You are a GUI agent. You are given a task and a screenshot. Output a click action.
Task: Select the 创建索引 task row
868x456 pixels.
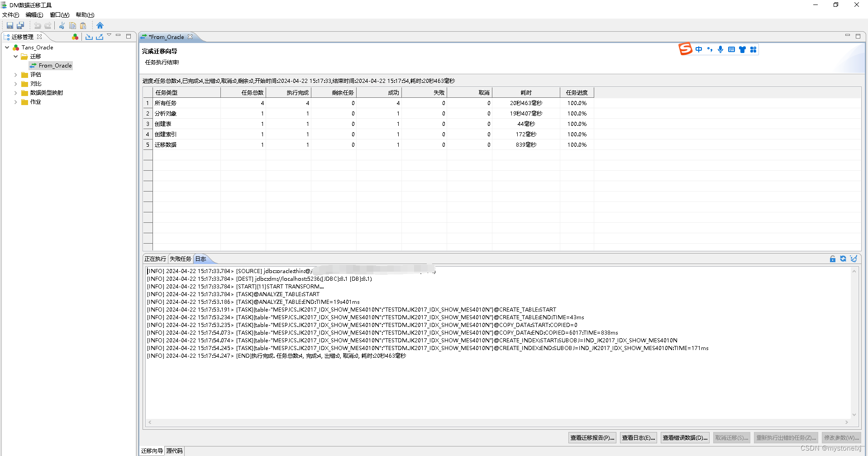click(x=368, y=134)
